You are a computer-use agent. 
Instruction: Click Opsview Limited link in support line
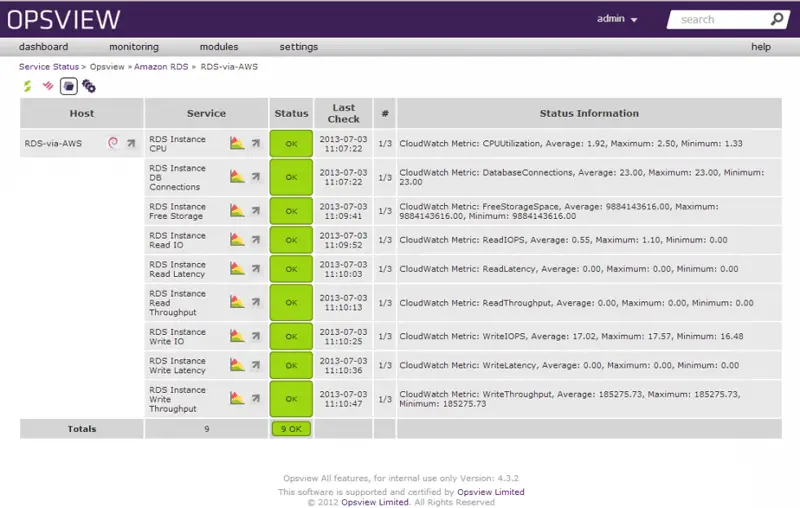[491, 492]
